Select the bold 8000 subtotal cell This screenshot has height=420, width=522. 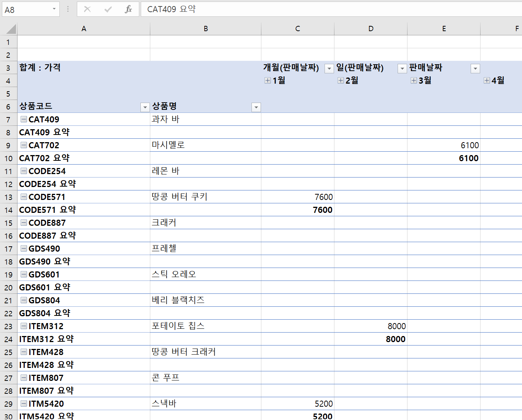tap(371, 339)
